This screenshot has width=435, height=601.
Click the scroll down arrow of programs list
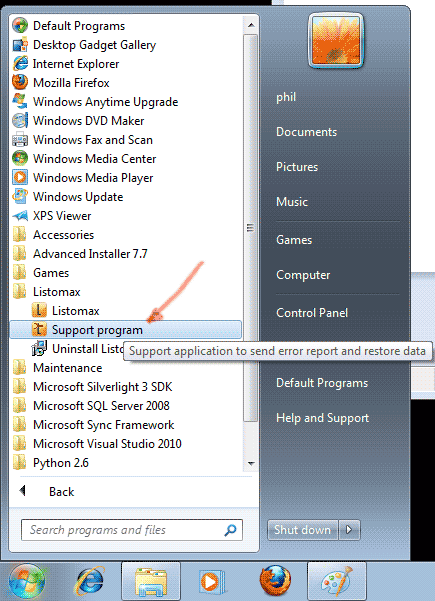[251, 463]
